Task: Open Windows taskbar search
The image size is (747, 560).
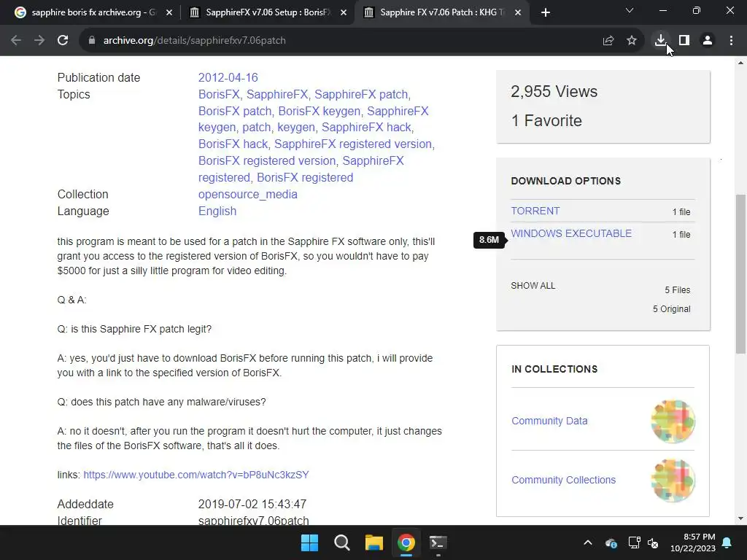Action: (341, 542)
